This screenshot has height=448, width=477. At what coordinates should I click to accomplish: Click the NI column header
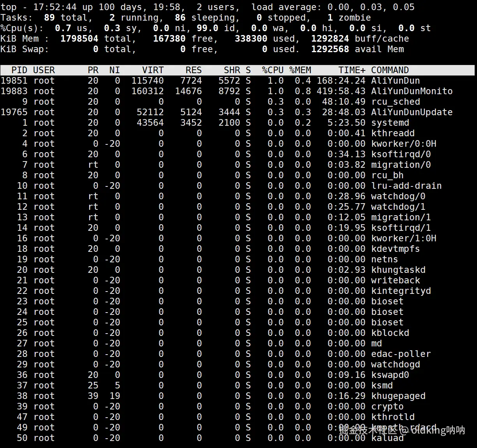tap(114, 70)
